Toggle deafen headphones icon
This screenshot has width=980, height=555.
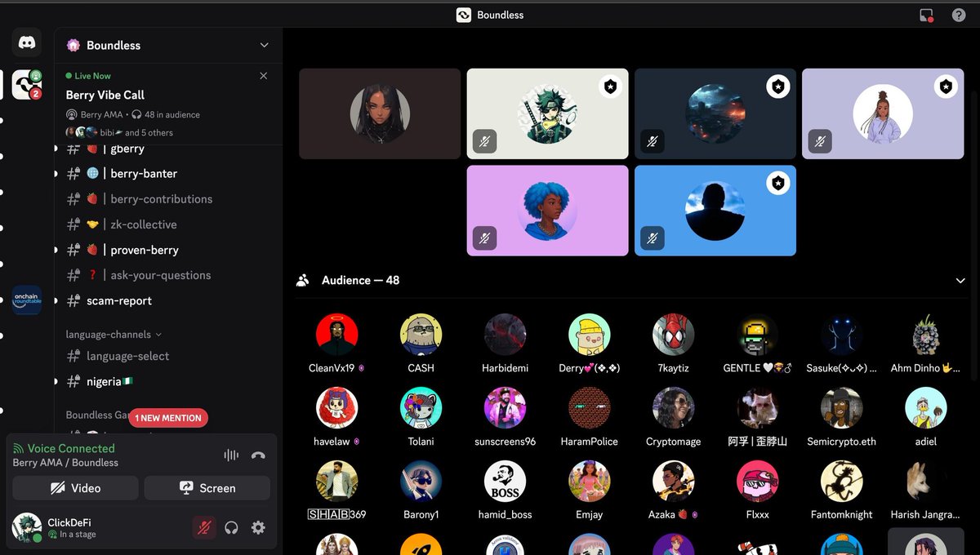(231, 527)
